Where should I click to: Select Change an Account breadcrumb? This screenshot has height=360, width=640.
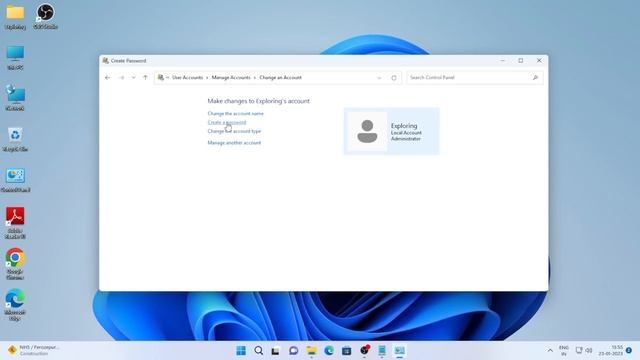click(x=280, y=78)
